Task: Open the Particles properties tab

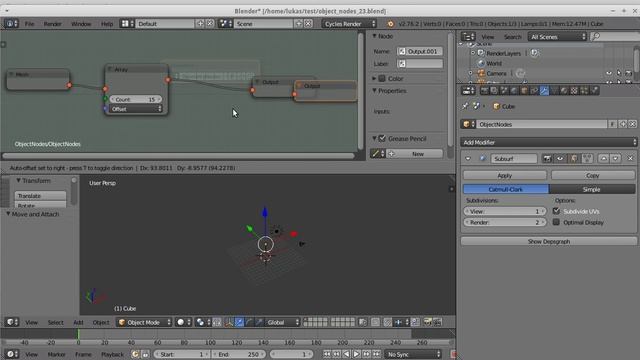Action: coord(584,91)
